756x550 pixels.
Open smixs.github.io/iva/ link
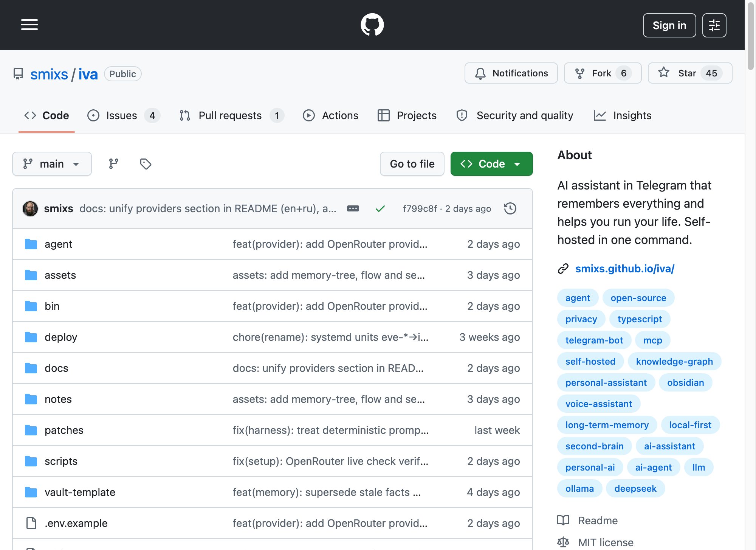(625, 269)
